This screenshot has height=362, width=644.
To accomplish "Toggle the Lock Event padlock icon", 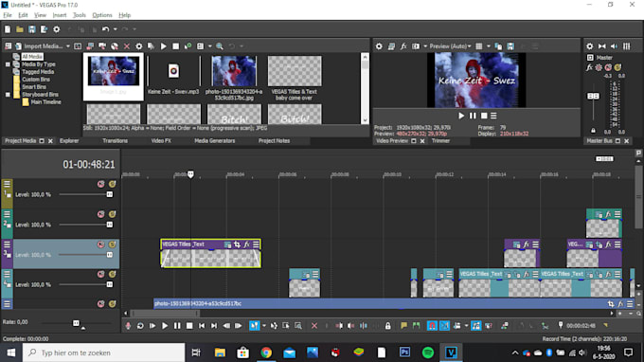I will (x=387, y=326).
